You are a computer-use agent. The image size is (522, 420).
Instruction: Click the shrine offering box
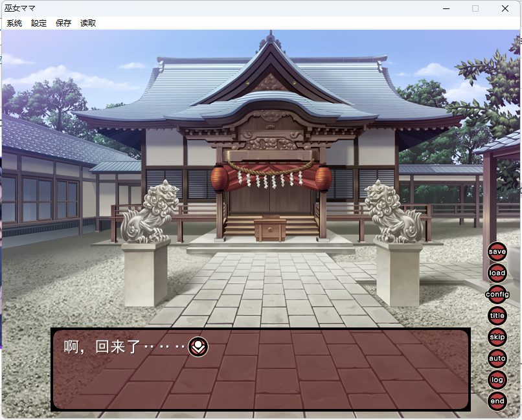(270, 230)
